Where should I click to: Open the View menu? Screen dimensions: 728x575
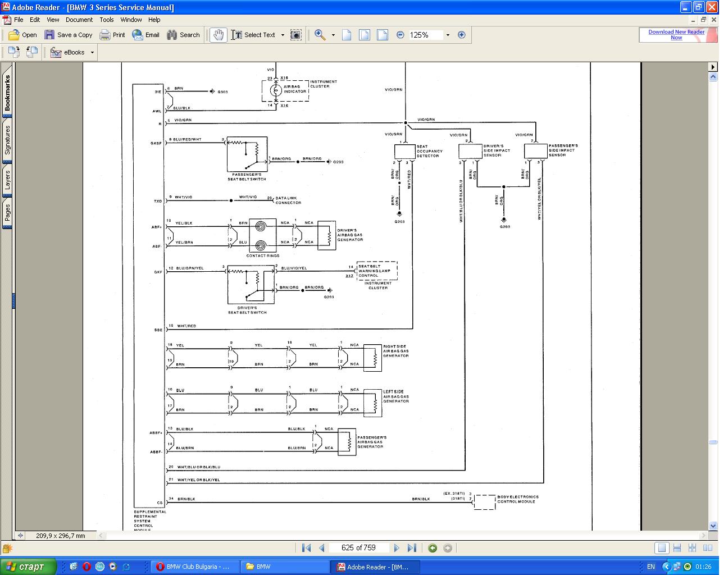click(x=53, y=20)
